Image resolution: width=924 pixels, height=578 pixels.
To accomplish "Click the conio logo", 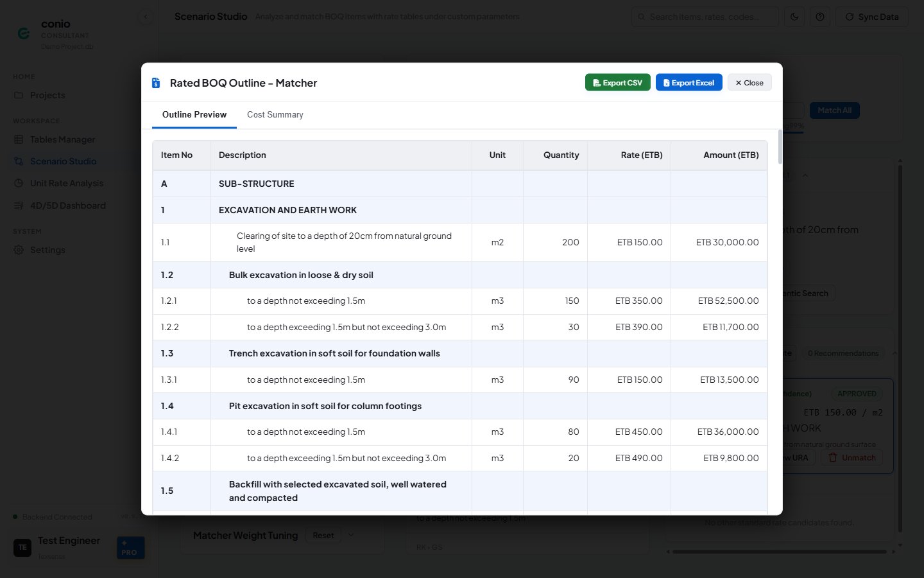I will click(24, 33).
